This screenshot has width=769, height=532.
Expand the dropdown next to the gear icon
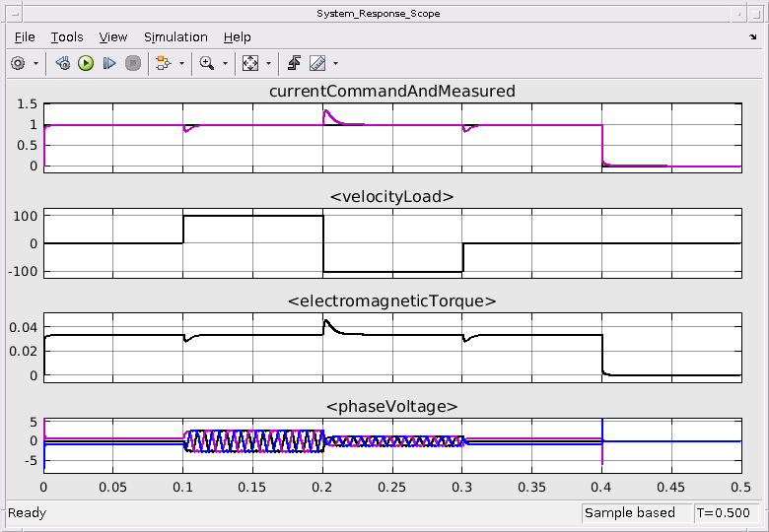click(x=35, y=63)
